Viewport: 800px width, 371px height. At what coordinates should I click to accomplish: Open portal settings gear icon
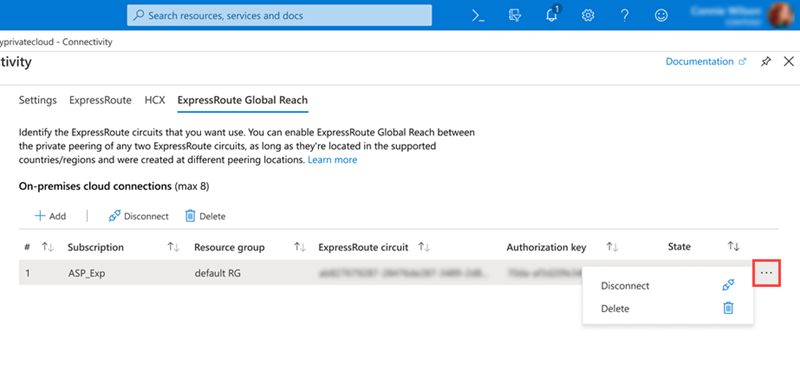pos(588,16)
